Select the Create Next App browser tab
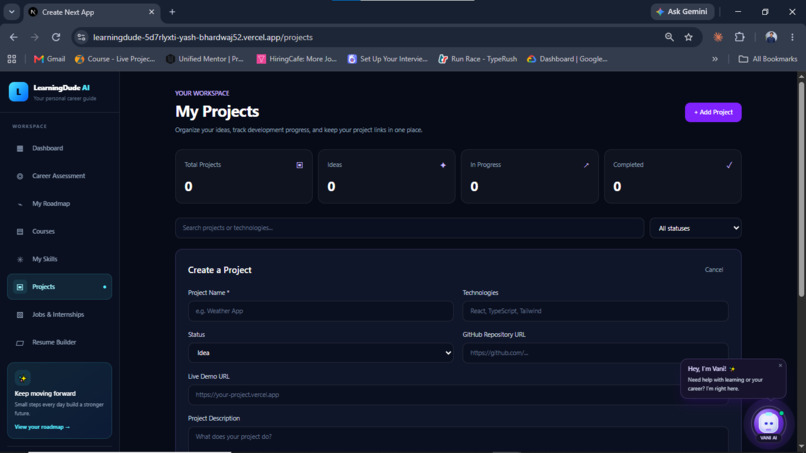 coord(93,12)
